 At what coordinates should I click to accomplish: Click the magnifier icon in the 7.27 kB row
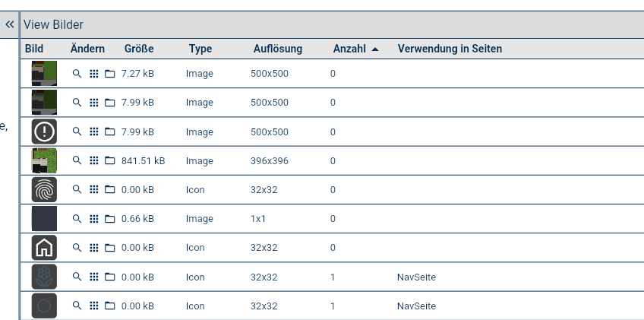77,74
